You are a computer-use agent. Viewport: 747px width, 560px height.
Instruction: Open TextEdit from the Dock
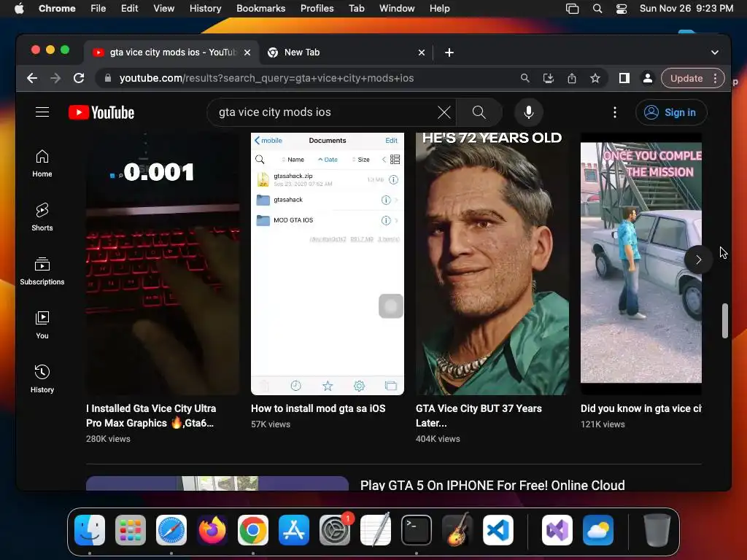tap(376, 530)
